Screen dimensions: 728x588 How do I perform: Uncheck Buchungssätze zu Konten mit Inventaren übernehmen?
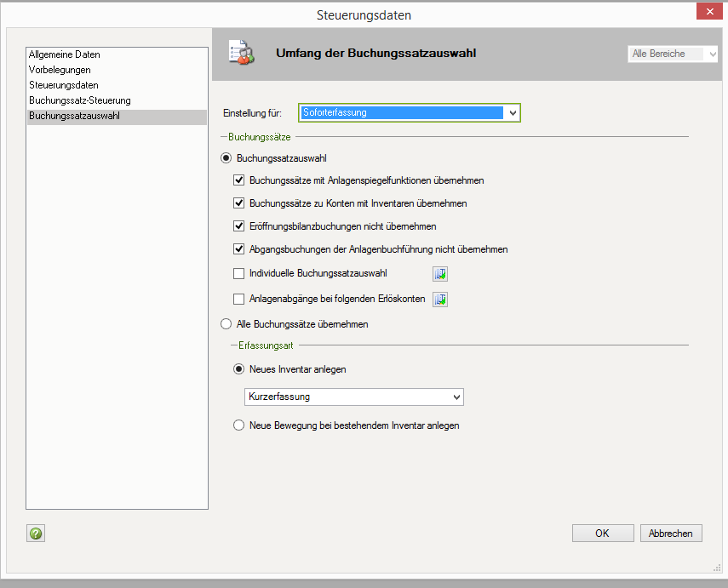coord(239,203)
